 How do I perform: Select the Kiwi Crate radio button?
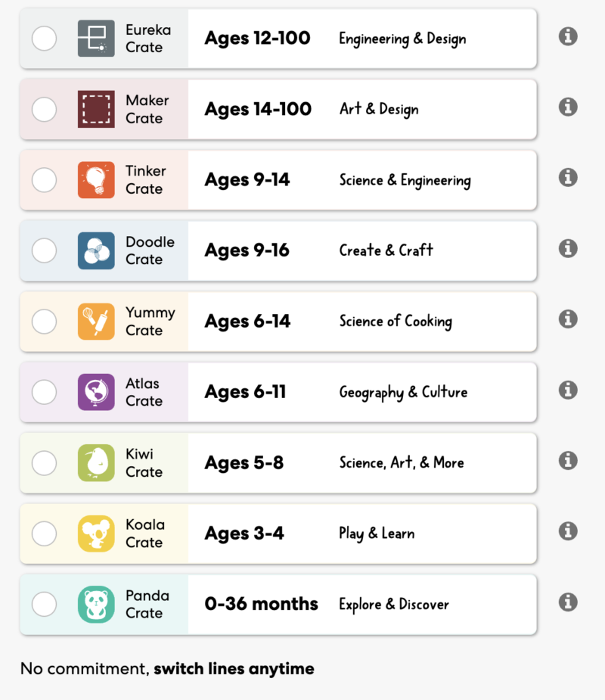click(x=44, y=463)
